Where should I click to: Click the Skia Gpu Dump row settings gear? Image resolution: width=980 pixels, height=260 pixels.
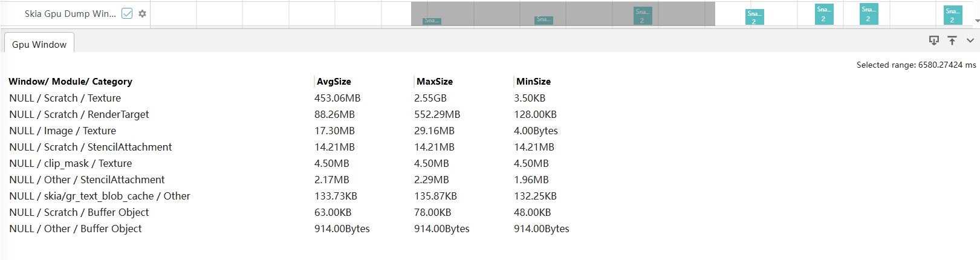[x=142, y=13]
